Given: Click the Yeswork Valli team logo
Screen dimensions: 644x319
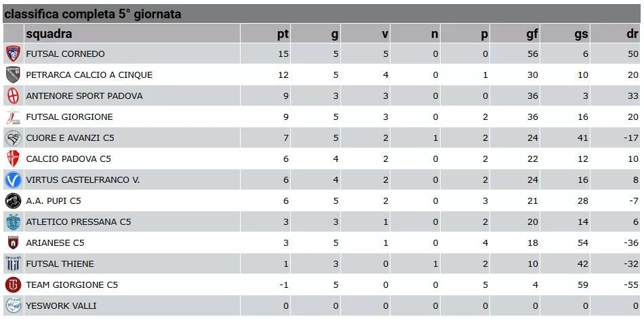Looking at the screenshot, I should click(x=13, y=305).
